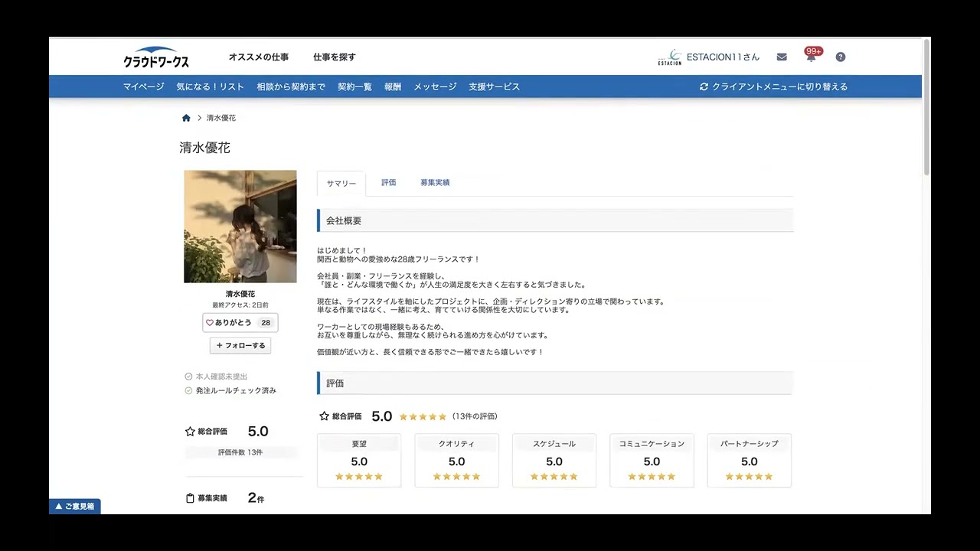Click the 評価 section header
Image resolution: width=980 pixels, height=551 pixels.
point(555,383)
